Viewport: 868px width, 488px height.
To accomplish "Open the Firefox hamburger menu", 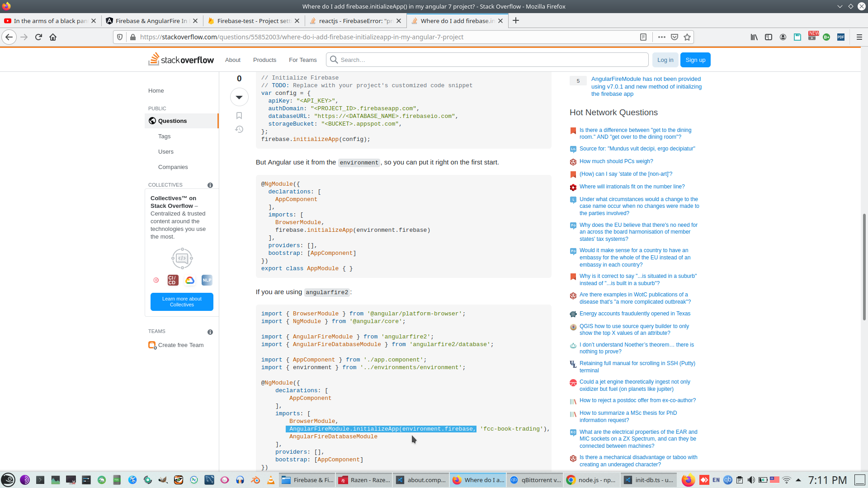I will click(x=859, y=37).
